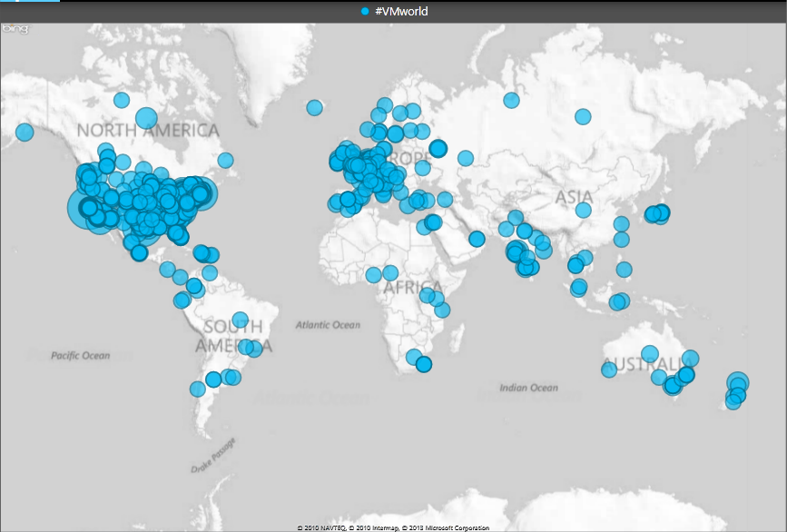Click the Bing logo on the map
Image resolution: width=787 pixels, height=532 pixels.
[14, 30]
